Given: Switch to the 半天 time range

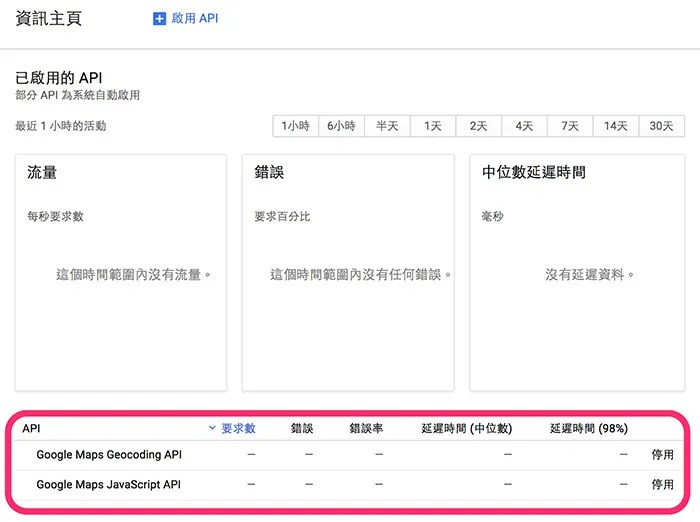Looking at the screenshot, I should [x=387, y=126].
